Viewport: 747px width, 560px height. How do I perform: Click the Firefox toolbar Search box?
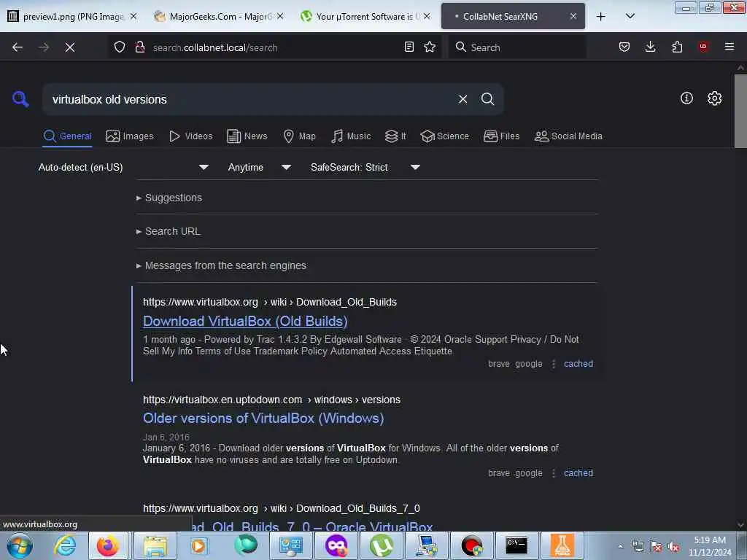[517, 47]
